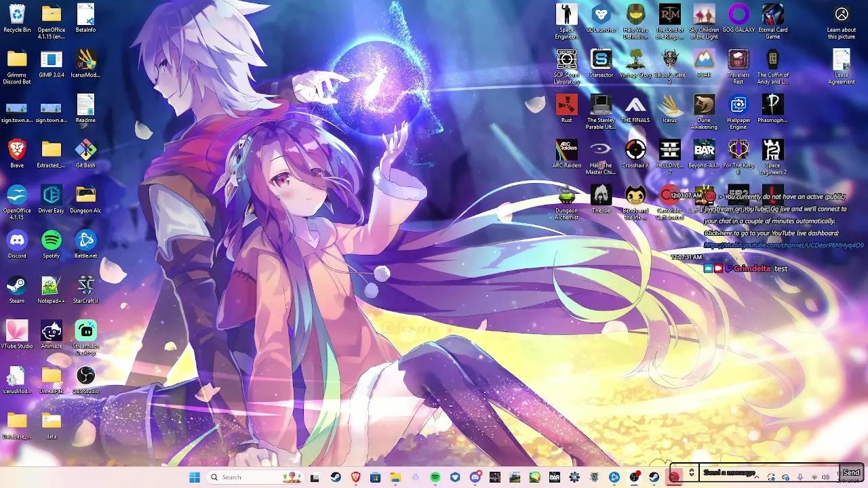868x488 pixels.
Task: Open SCP Secret Laboratory desktop shortcut
Action: pyautogui.click(x=566, y=67)
